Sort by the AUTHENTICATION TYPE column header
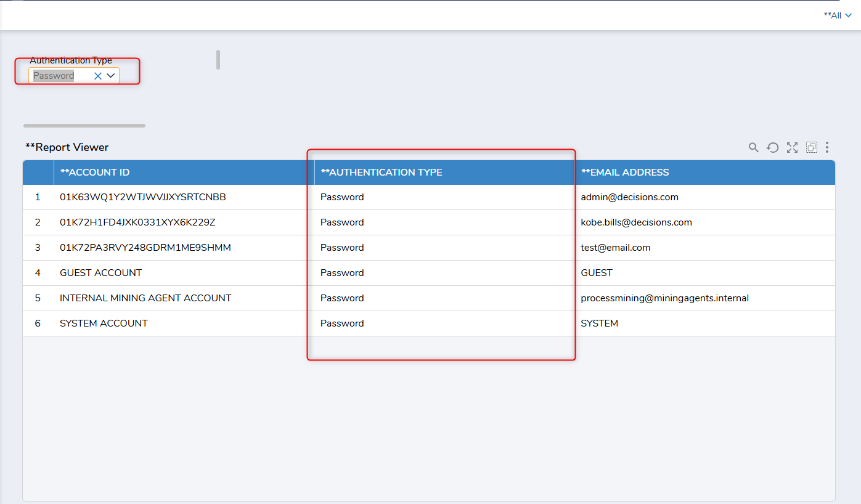The height and width of the screenshot is (504, 861). [x=382, y=173]
